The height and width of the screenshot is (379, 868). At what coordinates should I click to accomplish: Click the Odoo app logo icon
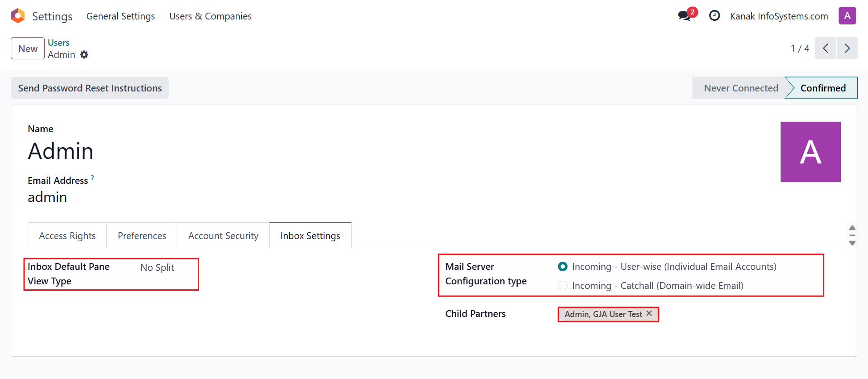[18, 16]
